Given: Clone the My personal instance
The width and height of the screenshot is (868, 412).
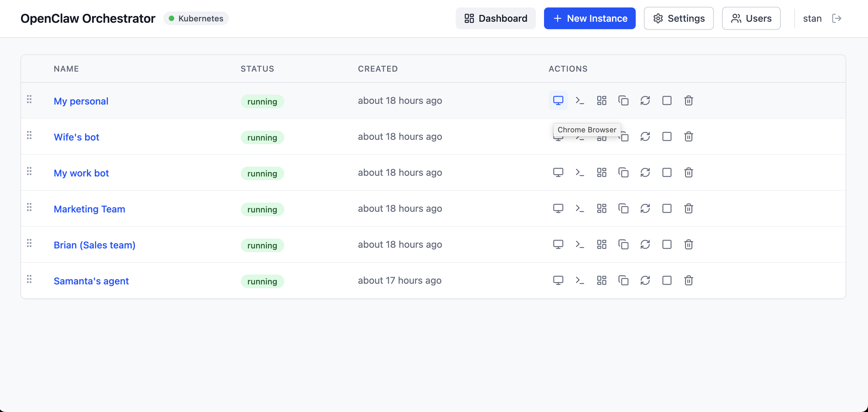Looking at the screenshot, I should coord(623,100).
